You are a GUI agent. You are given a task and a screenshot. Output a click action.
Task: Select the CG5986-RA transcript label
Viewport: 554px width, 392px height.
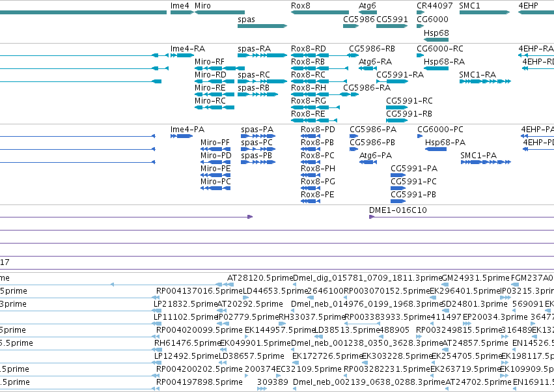(367, 88)
